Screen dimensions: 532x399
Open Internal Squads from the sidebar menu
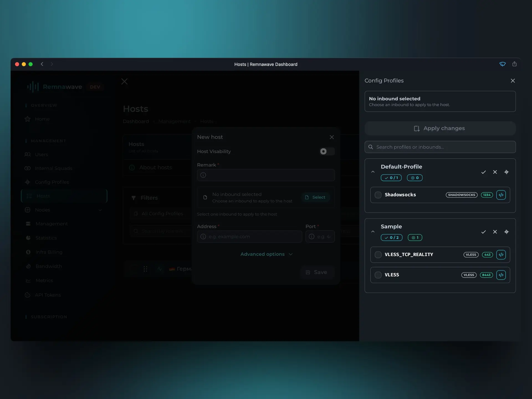(x=54, y=168)
